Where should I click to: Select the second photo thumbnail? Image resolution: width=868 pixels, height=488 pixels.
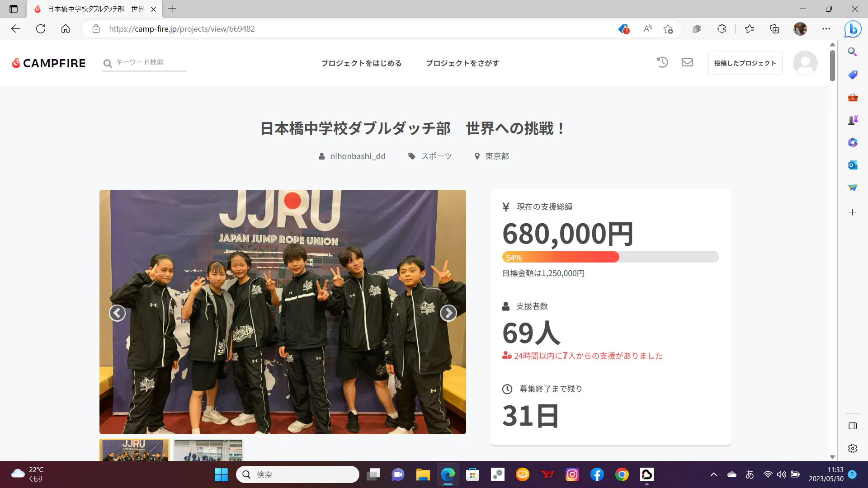pos(208,450)
